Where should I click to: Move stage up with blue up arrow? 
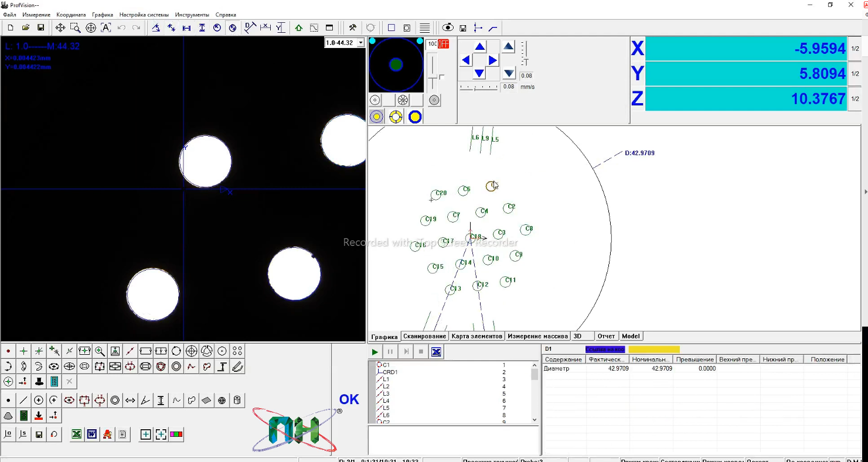click(x=479, y=47)
